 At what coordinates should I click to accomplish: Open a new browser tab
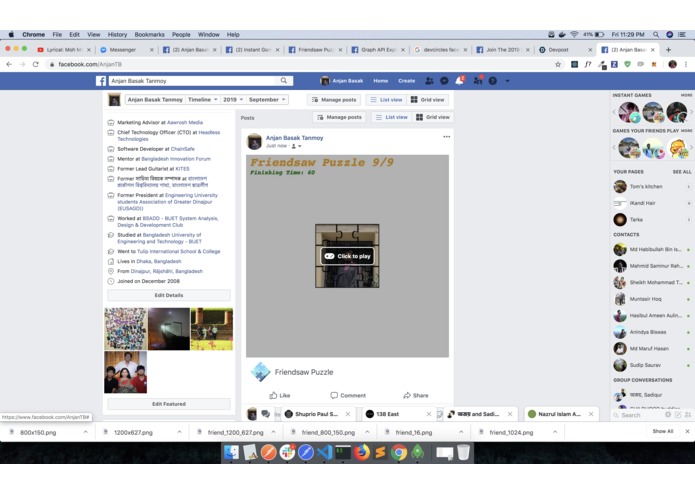668,50
